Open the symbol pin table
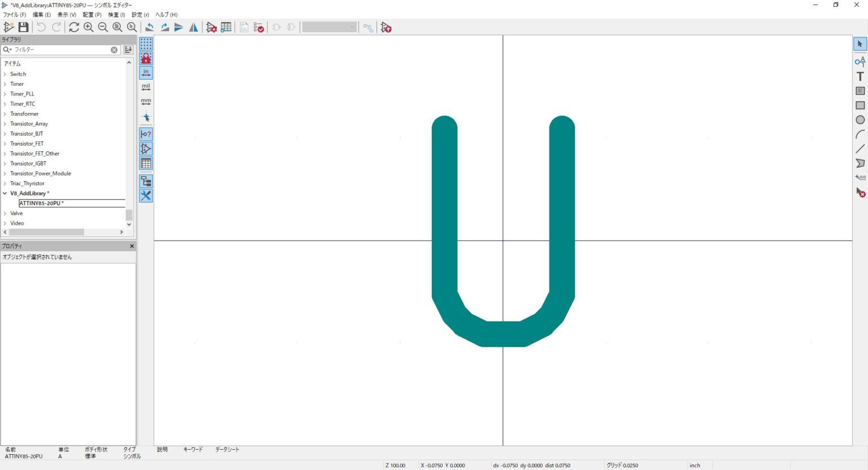Viewport: 868px width, 470px height. point(226,27)
